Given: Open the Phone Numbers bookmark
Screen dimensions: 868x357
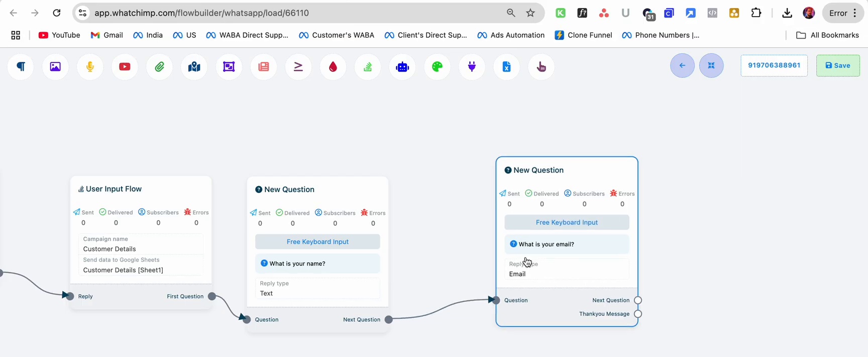Looking at the screenshot, I should pyautogui.click(x=661, y=35).
